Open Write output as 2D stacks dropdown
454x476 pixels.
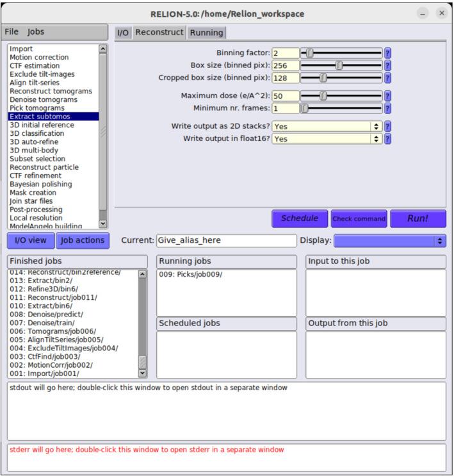click(327, 126)
